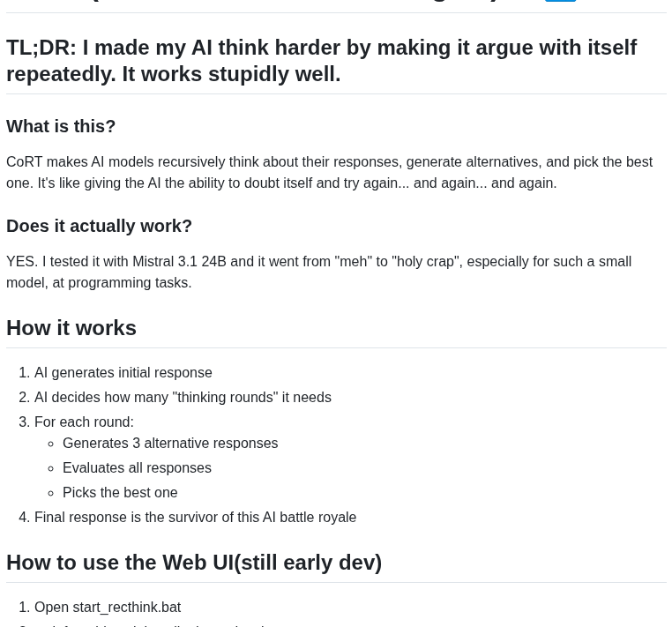Click "AI generates initial response" list item

[123, 372]
